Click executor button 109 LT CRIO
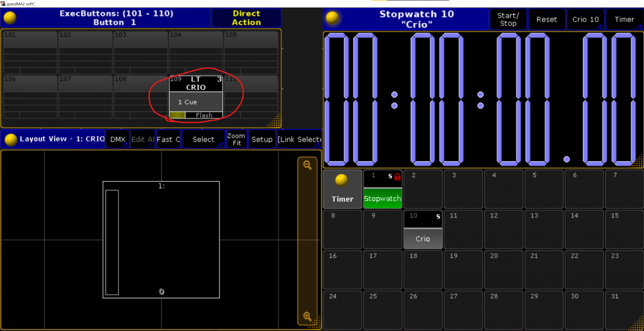Image resolution: width=644 pixels, height=331 pixels. pyautogui.click(x=196, y=97)
